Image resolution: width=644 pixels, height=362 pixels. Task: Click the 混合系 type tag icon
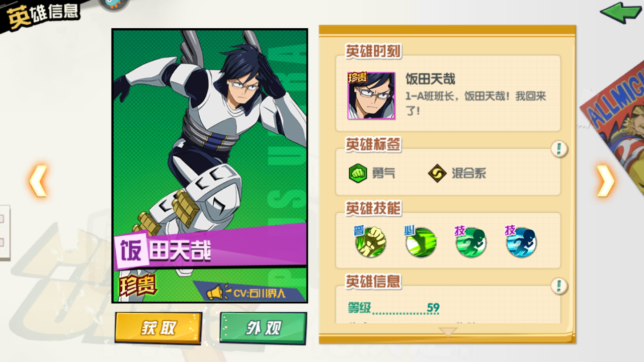pos(437,173)
